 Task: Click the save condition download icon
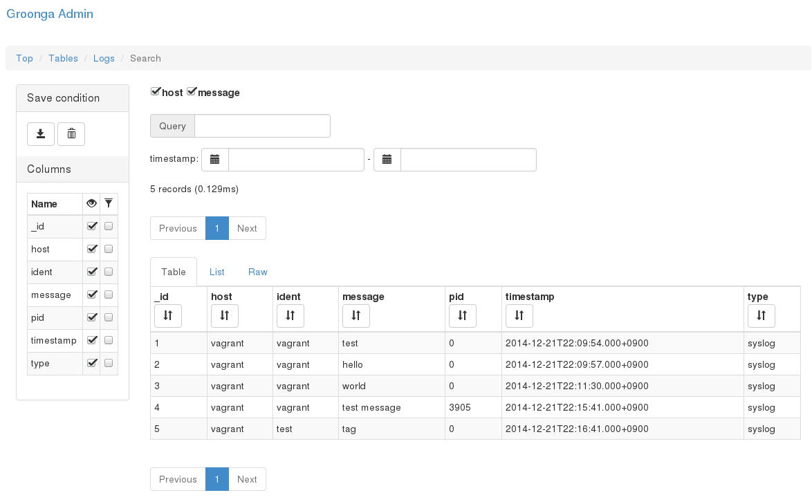pyautogui.click(x=40, y=133)
